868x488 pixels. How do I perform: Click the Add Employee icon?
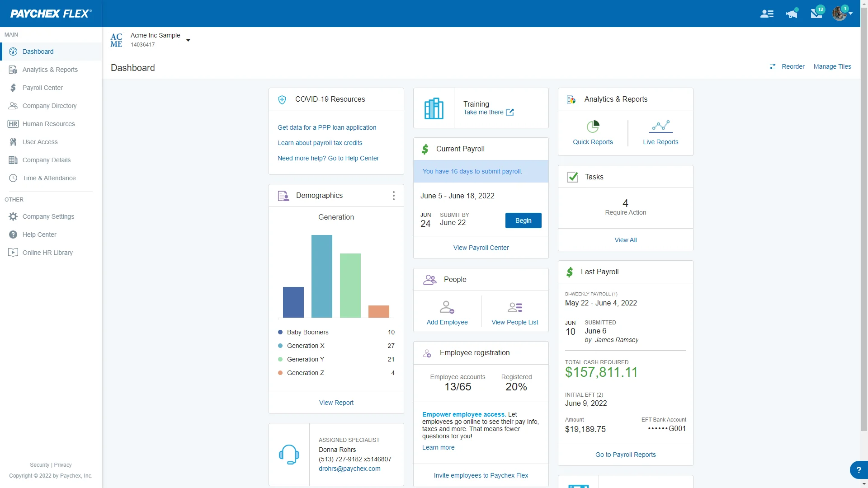pyautogui.click(x=447, y=307)
